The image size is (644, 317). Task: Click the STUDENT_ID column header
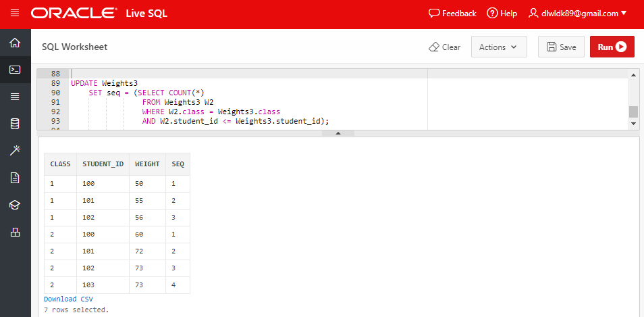click(103, 164)
